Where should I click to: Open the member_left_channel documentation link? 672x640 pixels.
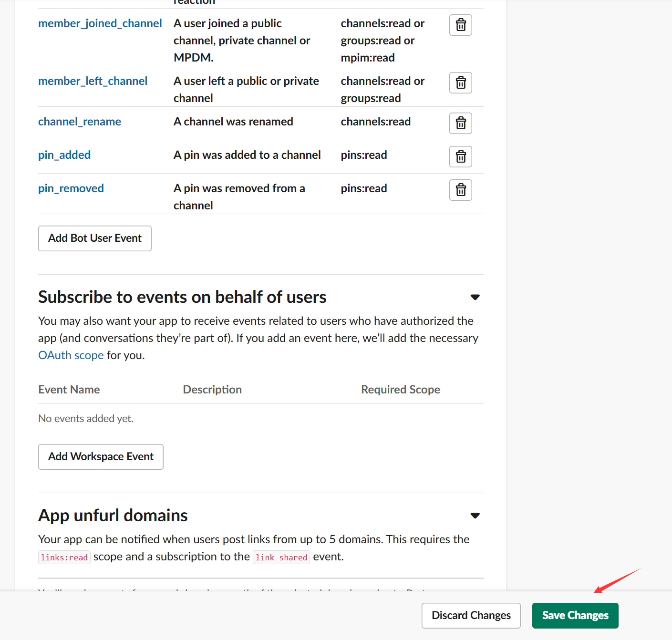93,81
